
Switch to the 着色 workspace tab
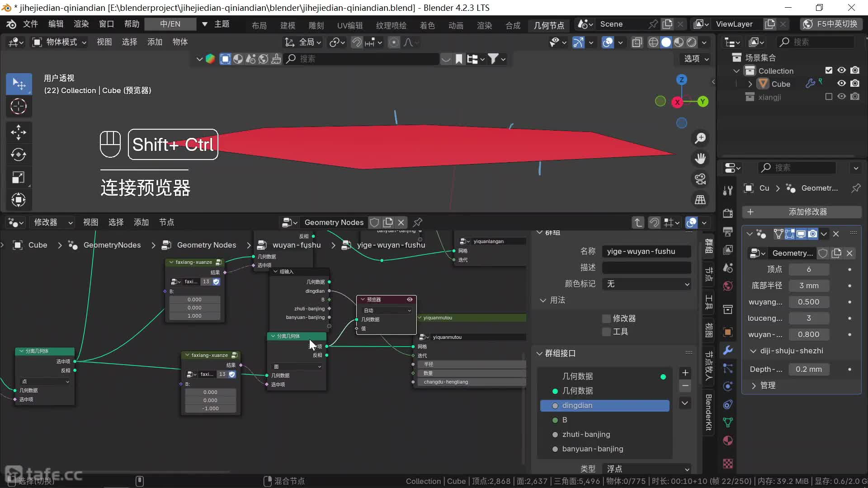(427, 25)
